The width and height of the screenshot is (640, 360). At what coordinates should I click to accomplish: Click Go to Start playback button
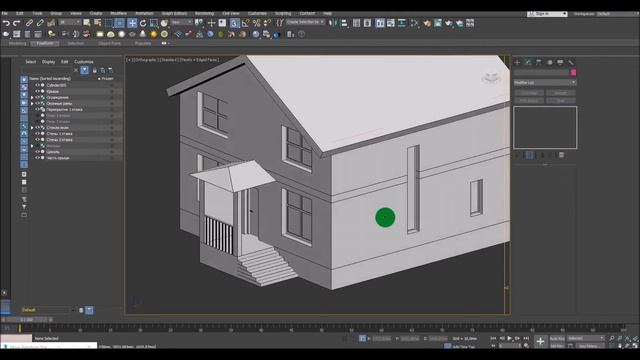click(493, 338)
